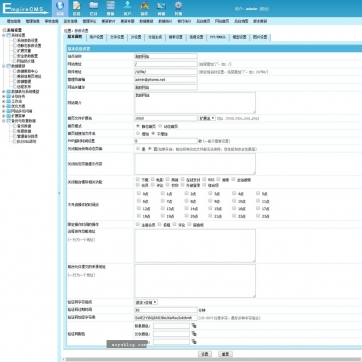The image size is (362, 362).
Task: Open the 用户 user icon in top navigation
Action: tap(128, 8)
